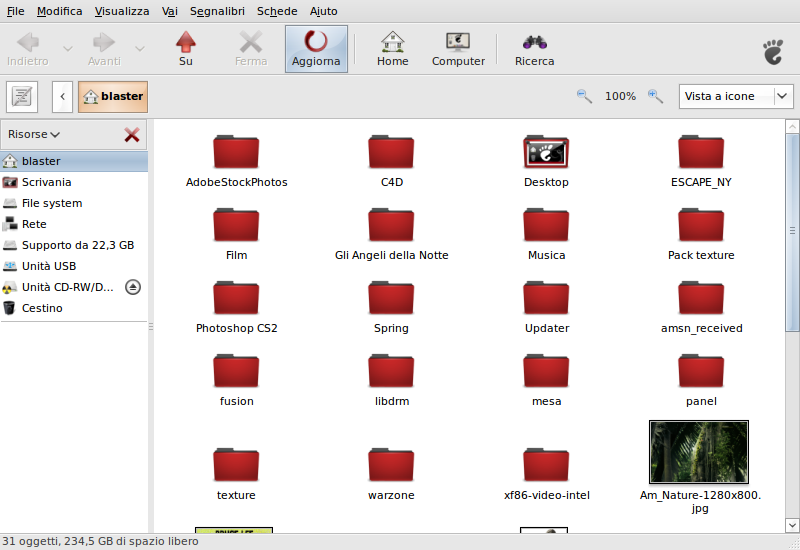Open the Aiuto menu
This screenshot has width=800, height=550.
tap(323, 11)
